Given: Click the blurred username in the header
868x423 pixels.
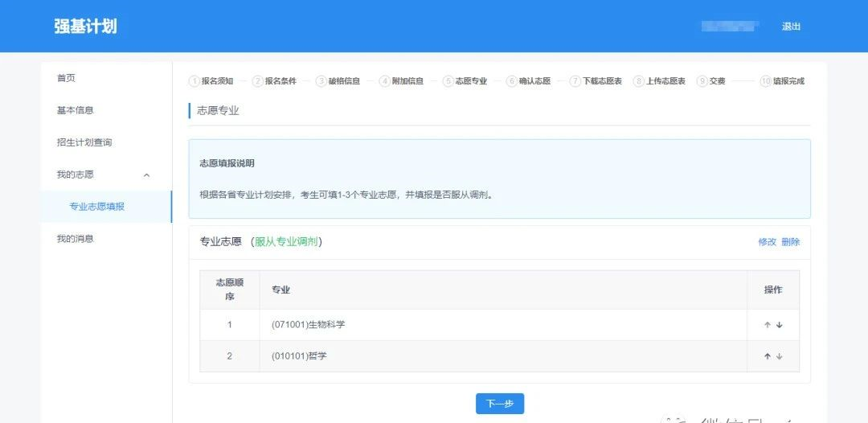Looking at the screenshot, I should point(730,26).
